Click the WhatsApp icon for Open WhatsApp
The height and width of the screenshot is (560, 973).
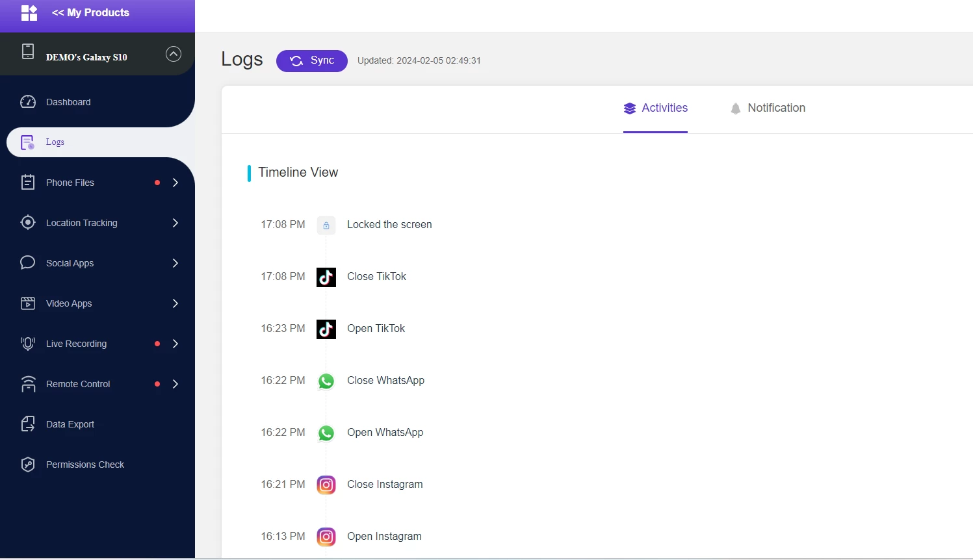(x=326, y=433)
